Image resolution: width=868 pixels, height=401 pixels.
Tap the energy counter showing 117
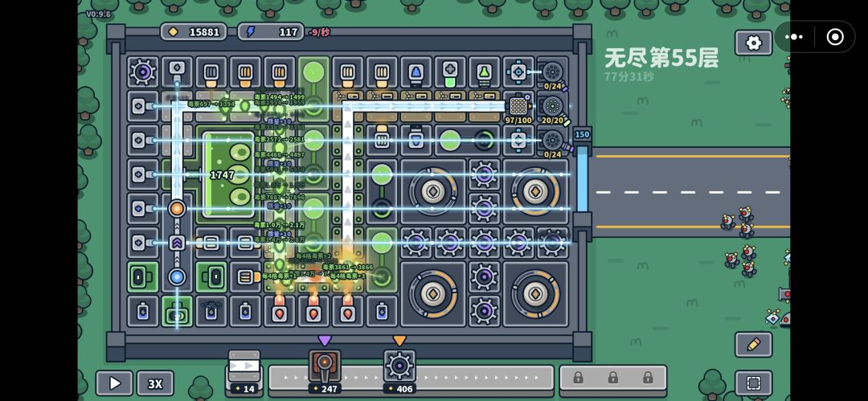pyautogui.click(x=271, y=31)
